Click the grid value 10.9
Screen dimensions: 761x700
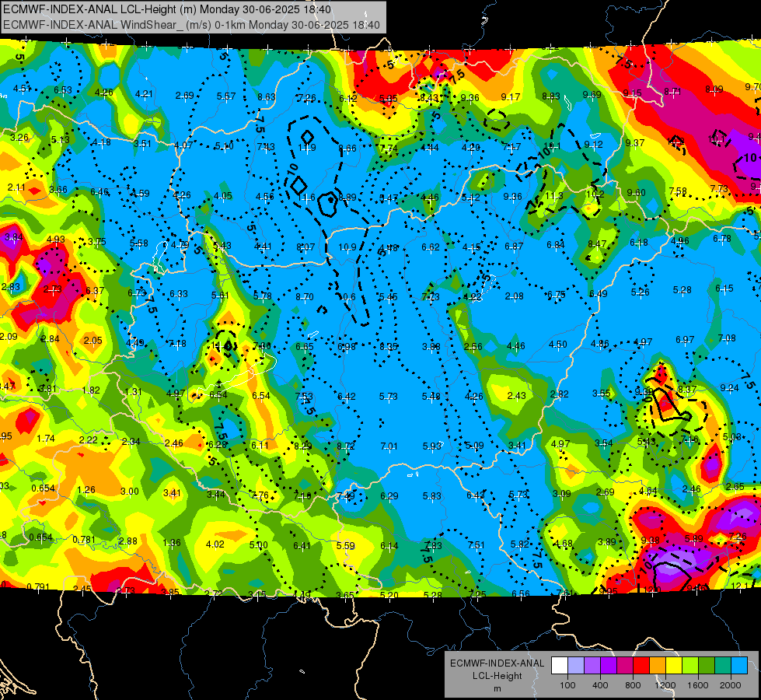tap(347, 247)
